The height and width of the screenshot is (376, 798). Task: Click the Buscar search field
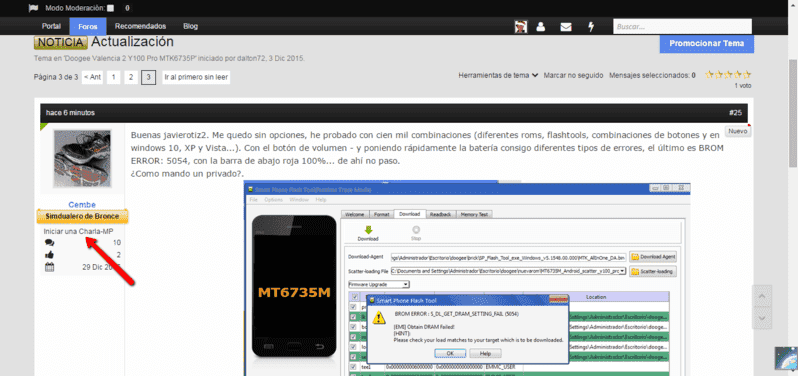point(682,26)
